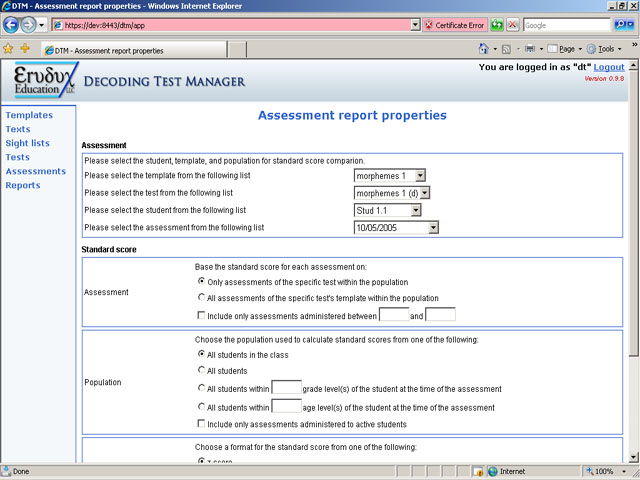Image resolution: width=640 pixels, height=480 pixels.
Task: Click the browser Forward arrow button
Action: 28,25
